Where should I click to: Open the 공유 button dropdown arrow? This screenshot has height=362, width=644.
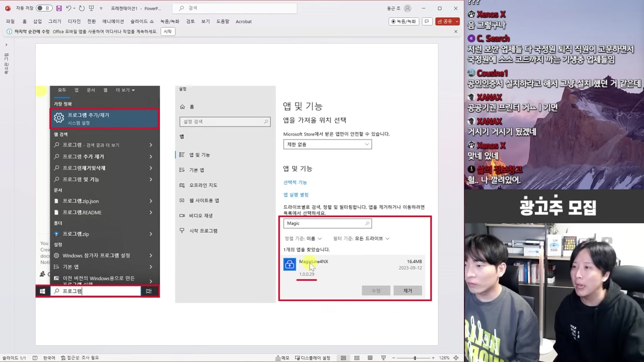coord(457,22)
